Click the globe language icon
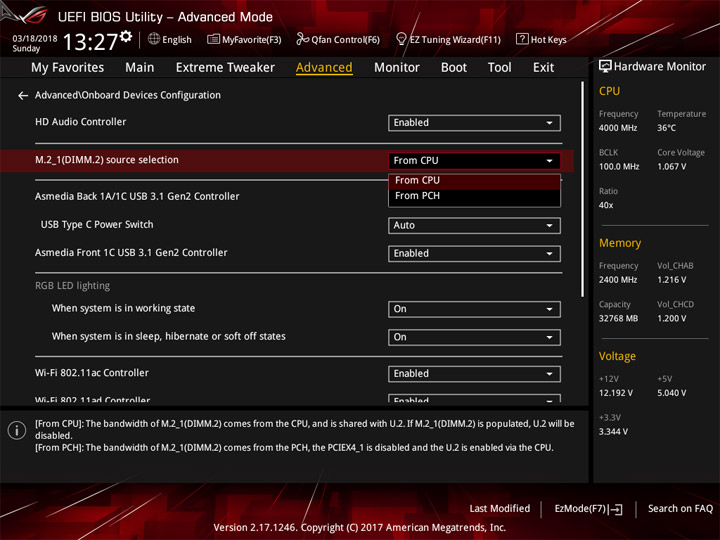Image resolution: width=720 pixels, height=540 pixels. coord(154,39)
